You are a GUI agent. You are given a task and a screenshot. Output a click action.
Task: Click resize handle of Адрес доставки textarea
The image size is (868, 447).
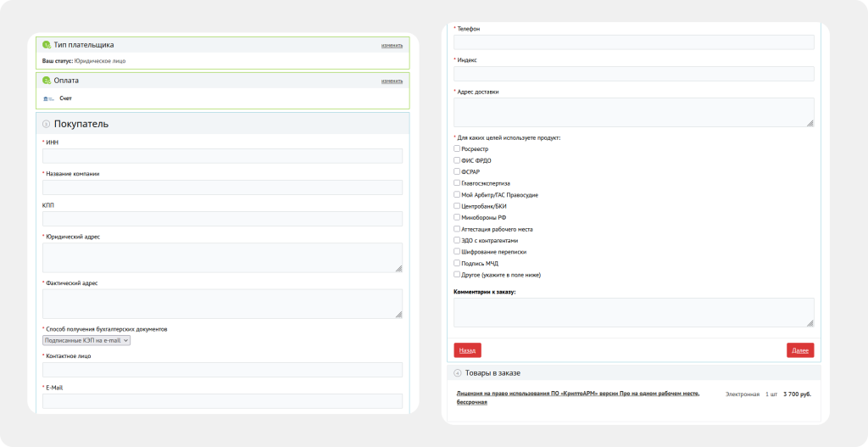pos(810,122)
